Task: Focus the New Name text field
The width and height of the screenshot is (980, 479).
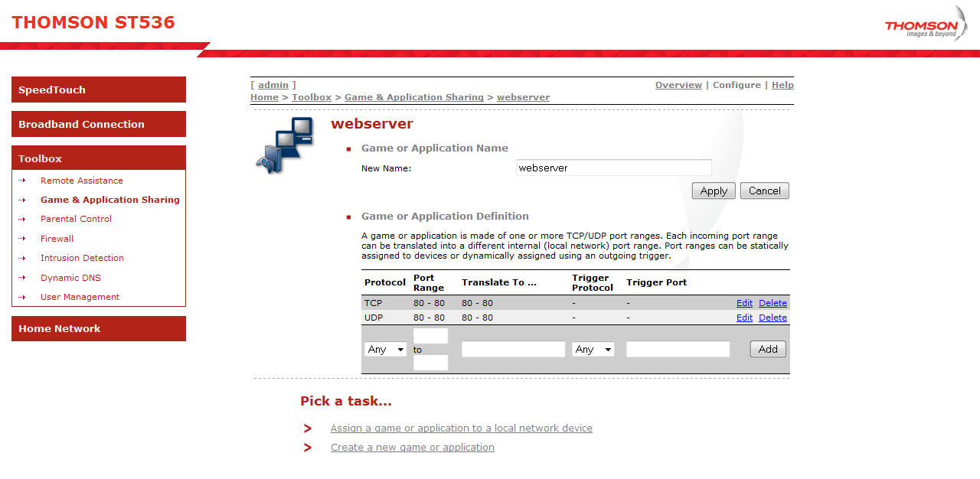Action: click(x=614, y=168)
